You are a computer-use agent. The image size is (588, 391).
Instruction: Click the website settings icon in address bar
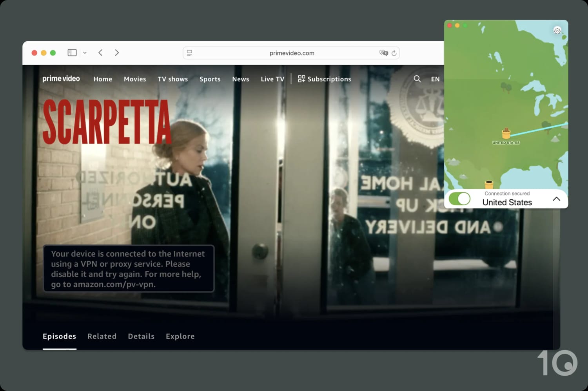click(x=189, y=52)
